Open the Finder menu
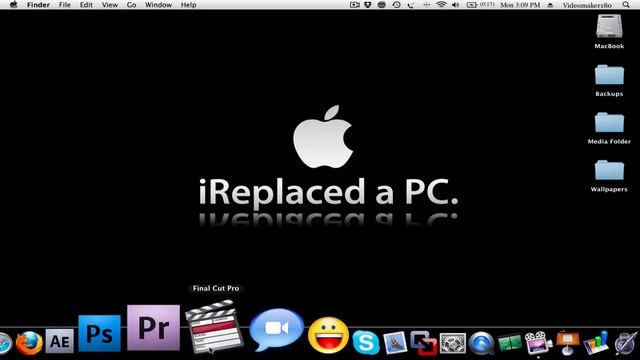 pos(38,5)
